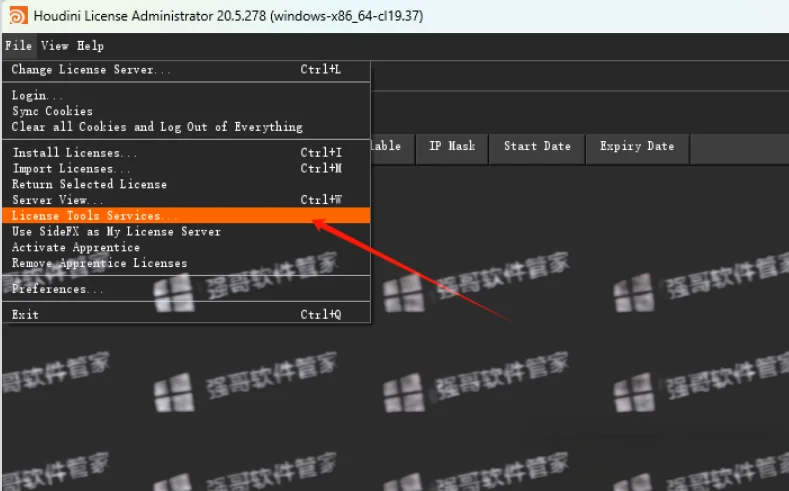
Task: Open Server View from File menu
Action: tap(186, 200)
